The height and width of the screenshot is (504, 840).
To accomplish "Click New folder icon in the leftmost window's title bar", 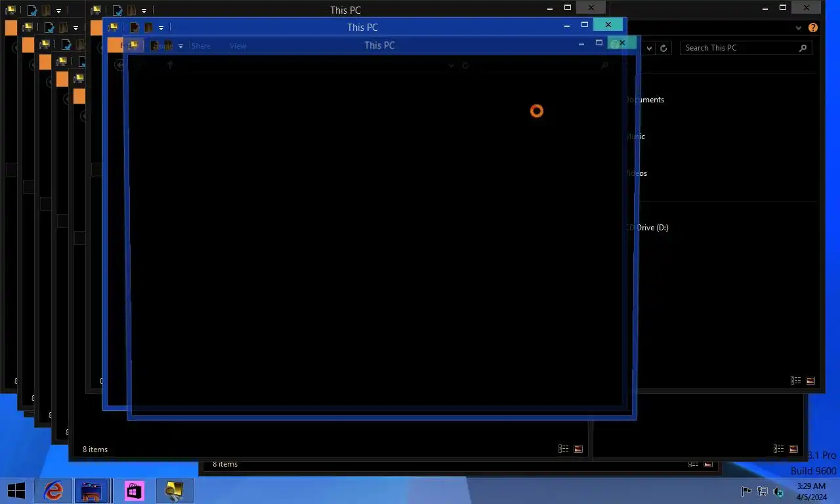I will (46, 10).
